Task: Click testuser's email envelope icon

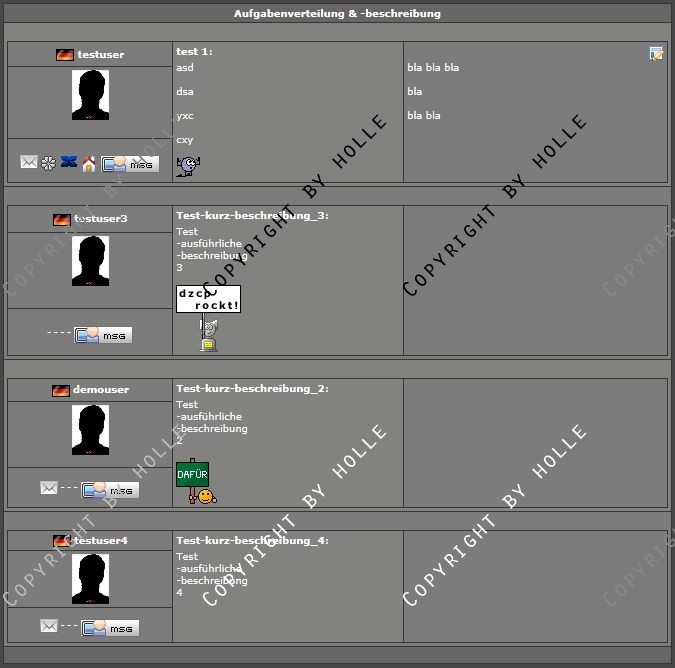Action: [29, 162]
